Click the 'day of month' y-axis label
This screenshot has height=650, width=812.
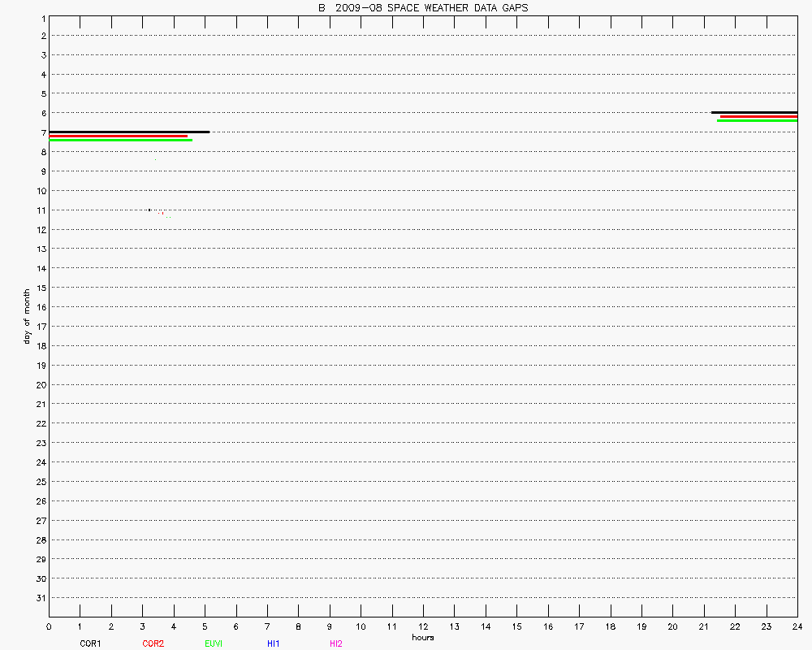click(x=27, y=316)
